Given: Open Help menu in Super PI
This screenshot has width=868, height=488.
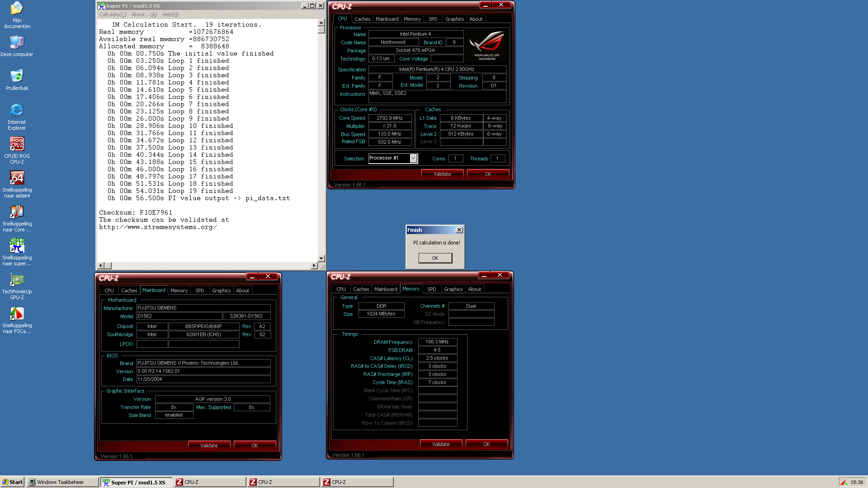Looking at the screenshot, I should (x=170, y=14).
